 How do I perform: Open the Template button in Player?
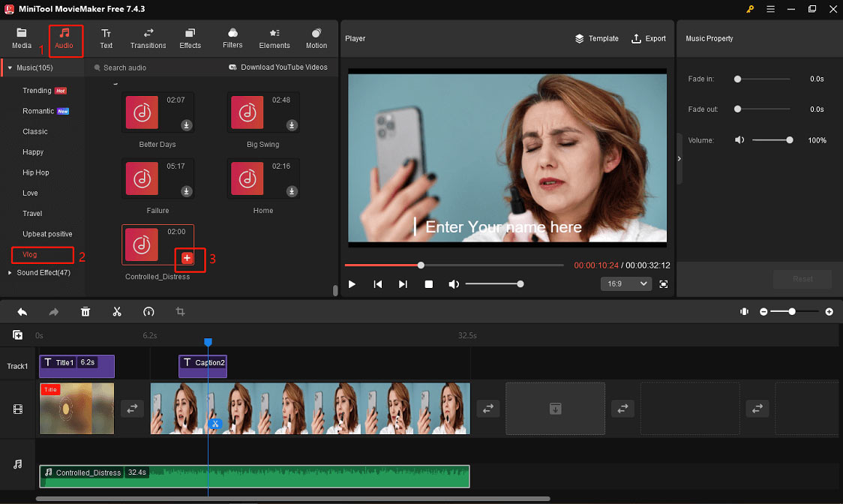[x=597, y=39]
